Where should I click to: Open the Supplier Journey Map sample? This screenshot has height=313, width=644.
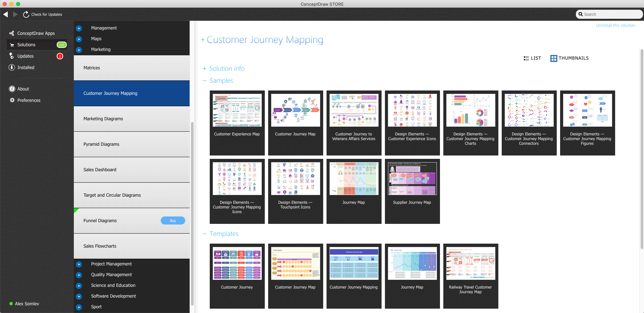point(412,191)
